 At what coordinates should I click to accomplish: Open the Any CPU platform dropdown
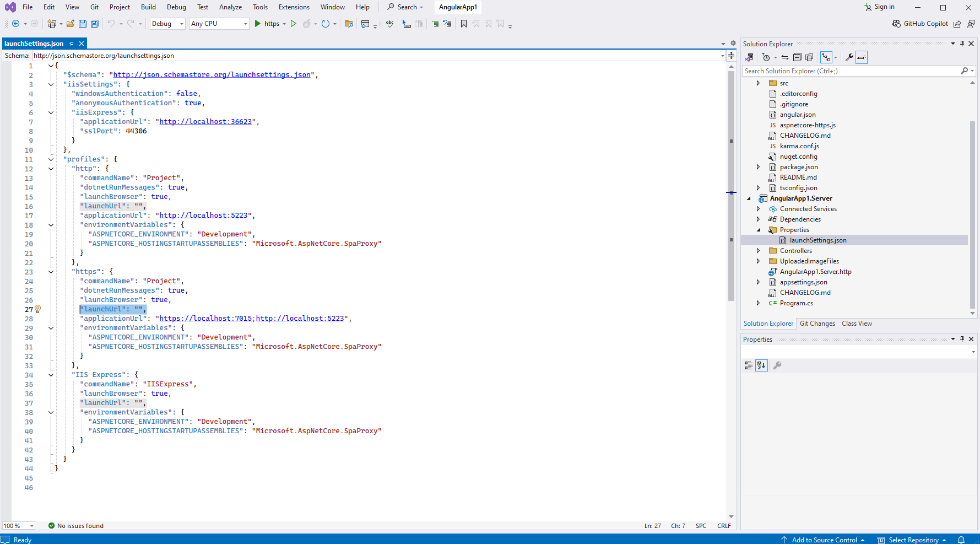[x=219, y=24]
